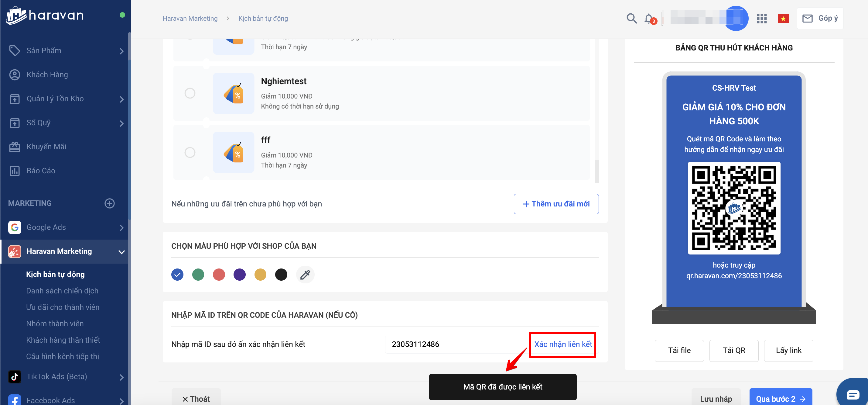Screen dimensions: 868x405
Task: Click the fff discount tag thumbnail
Action: coord(234,152)
